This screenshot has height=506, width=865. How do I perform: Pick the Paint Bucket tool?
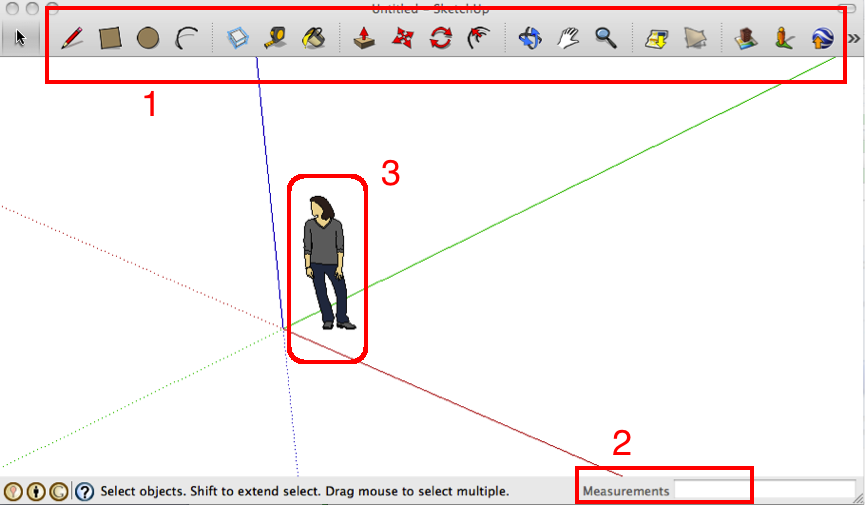click(313, 39)
